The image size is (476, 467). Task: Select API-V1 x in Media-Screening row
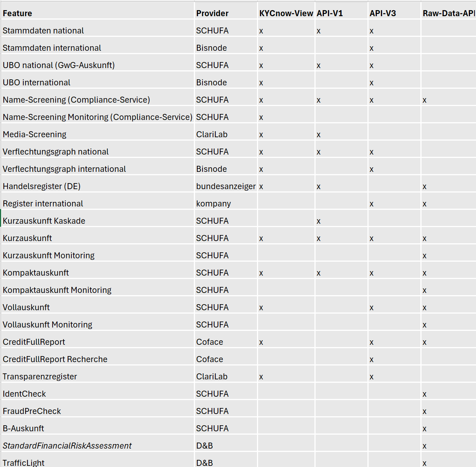point(319,135)
